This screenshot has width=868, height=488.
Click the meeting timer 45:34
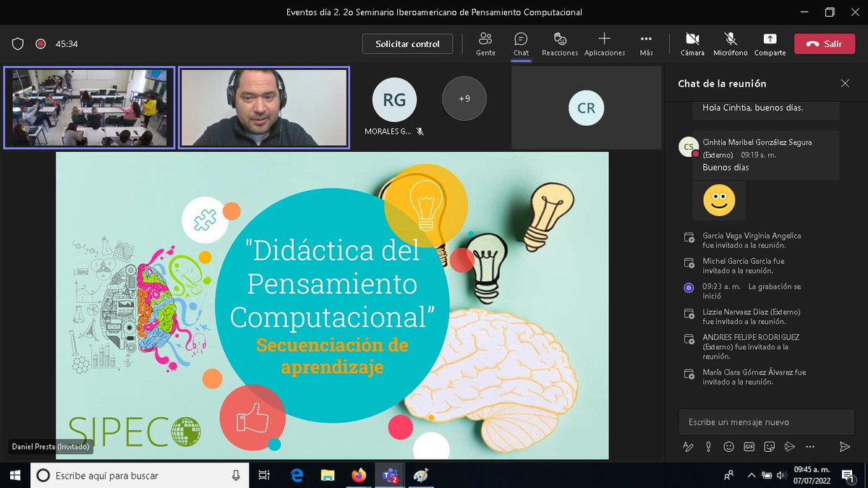coord(67,44)
